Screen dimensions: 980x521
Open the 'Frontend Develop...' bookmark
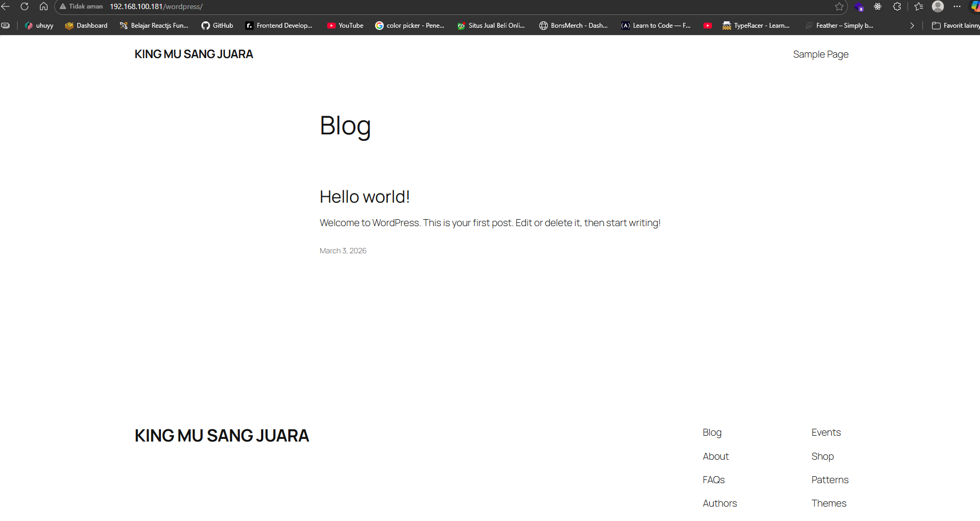pos(279,26)
